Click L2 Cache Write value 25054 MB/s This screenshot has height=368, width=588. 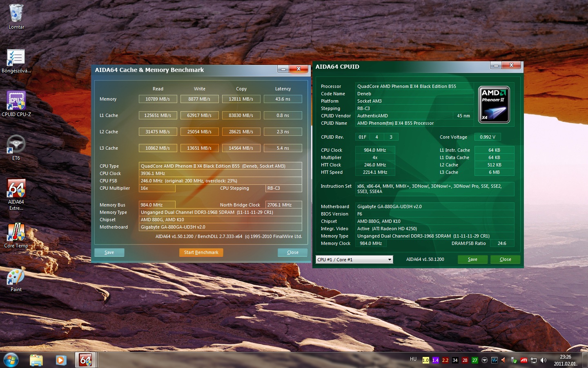tap(199, 132)
